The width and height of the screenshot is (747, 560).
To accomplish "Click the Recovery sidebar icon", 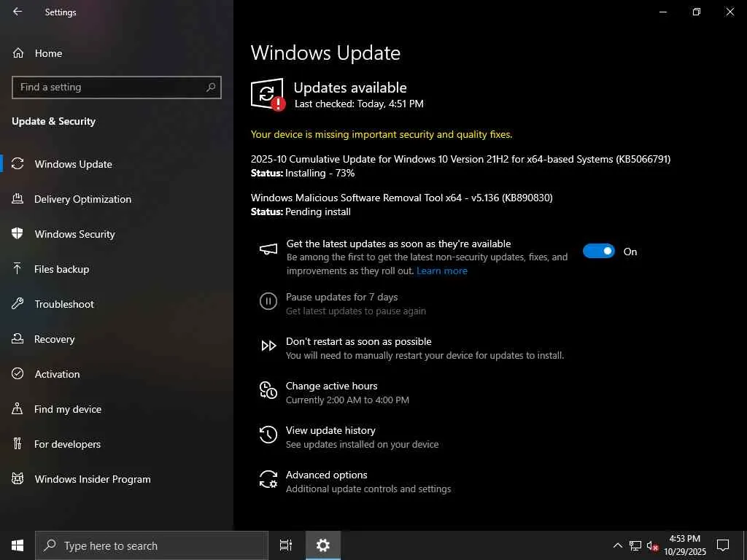I will (18, 338).
